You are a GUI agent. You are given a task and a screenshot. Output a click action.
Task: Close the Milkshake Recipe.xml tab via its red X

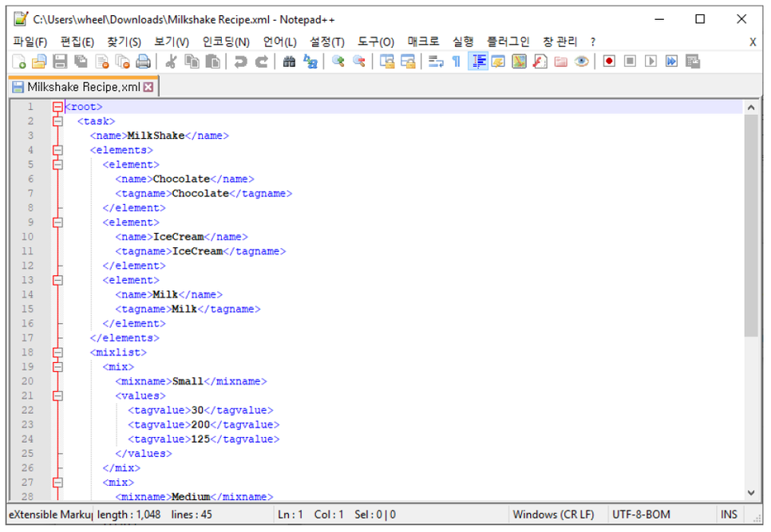pos(148,87)
